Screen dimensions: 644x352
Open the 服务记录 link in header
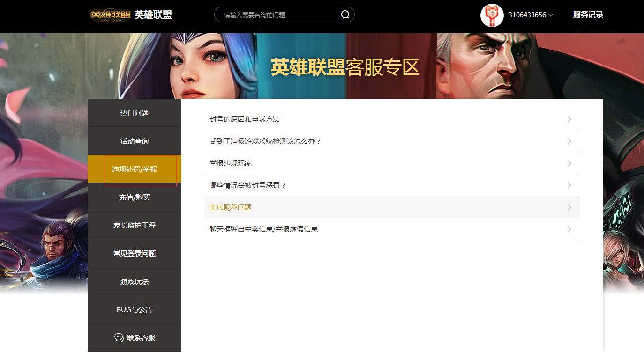[x=588, y=15]
